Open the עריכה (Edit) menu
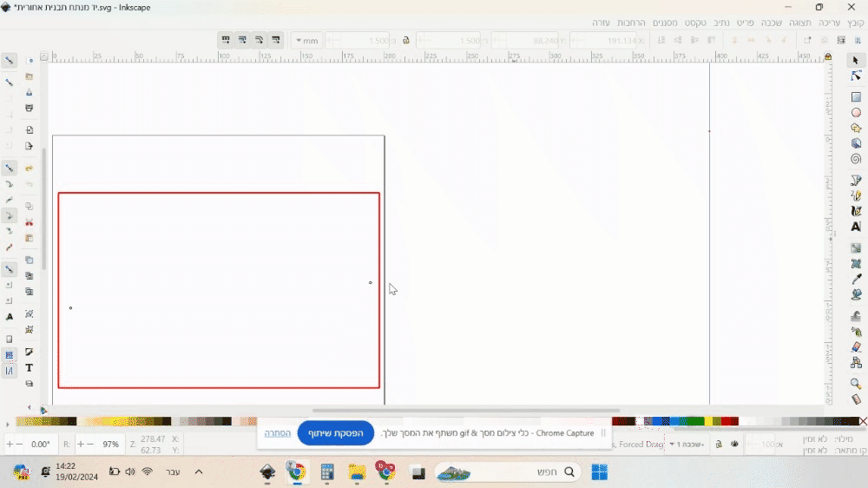Viewport: 868px width, 488px height. point(829,23)
